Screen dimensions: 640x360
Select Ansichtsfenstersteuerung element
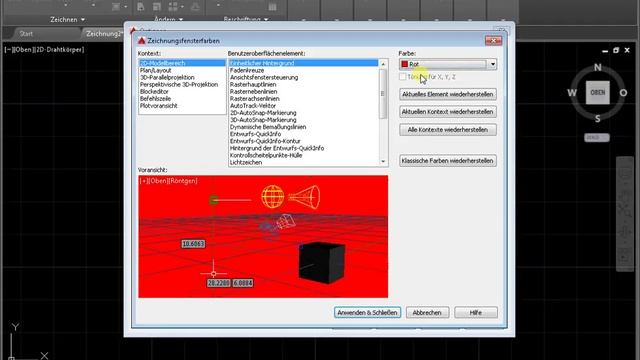click(x=264, y=78)
